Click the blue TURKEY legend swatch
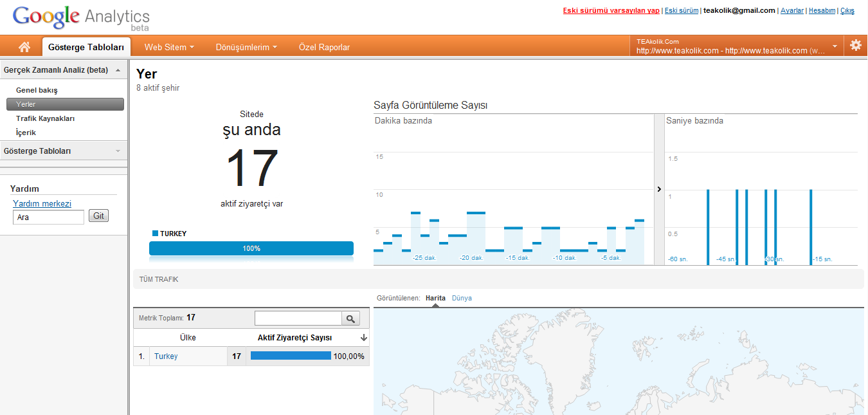868x415 pixels. 155,233
